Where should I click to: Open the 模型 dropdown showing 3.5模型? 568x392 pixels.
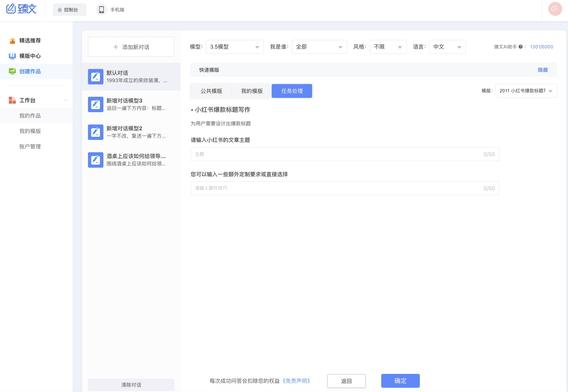234,47
